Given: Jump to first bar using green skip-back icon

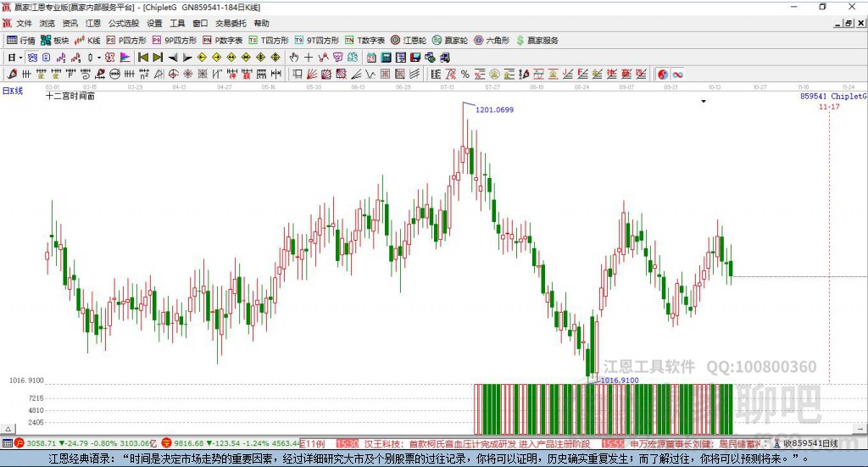Looking at the screenshot, I should point(143,58).
